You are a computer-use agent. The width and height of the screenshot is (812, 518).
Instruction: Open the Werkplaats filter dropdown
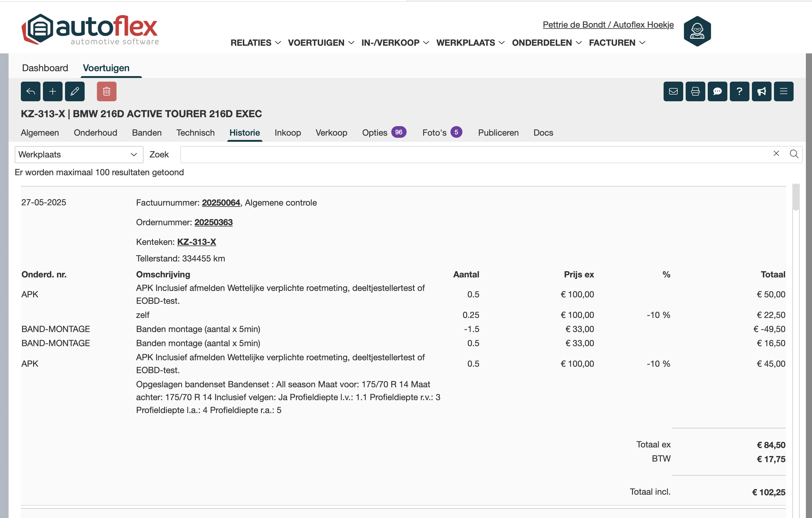[79, 155]
